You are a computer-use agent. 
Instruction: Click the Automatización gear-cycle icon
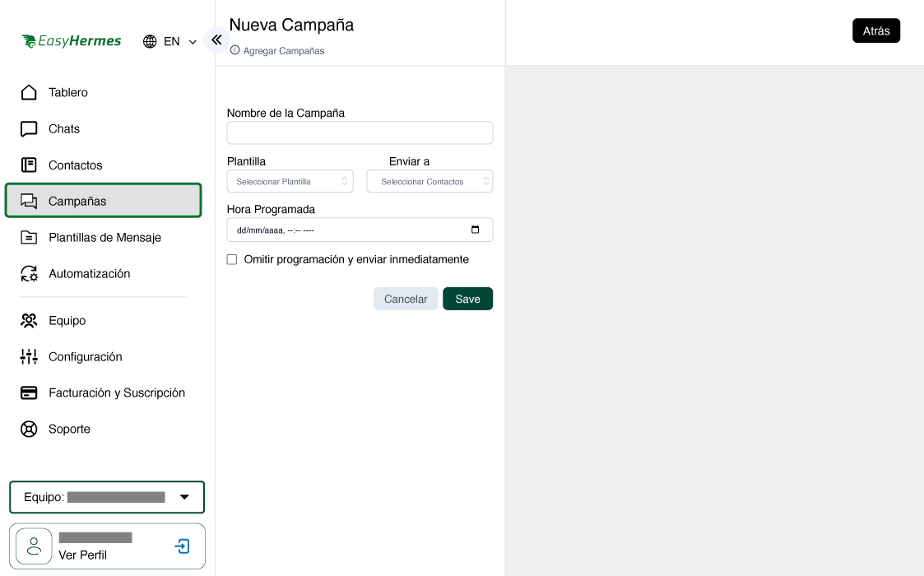tap(29, 273)
